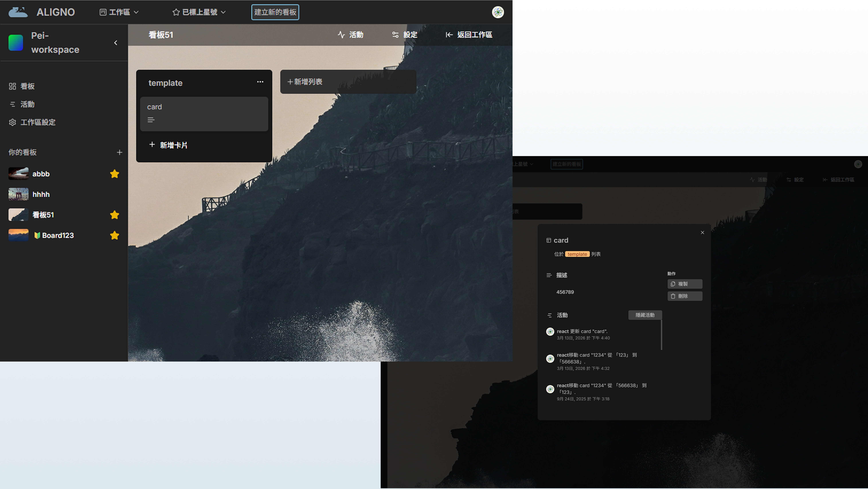Open the abbb board thumbnail

[18, 174]
